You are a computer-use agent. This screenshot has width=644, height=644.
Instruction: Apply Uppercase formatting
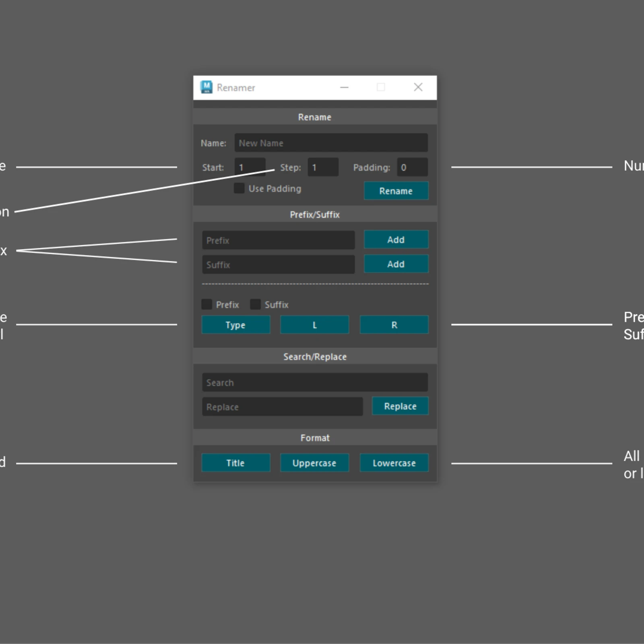pyautogui.click(x=315, y=463)
